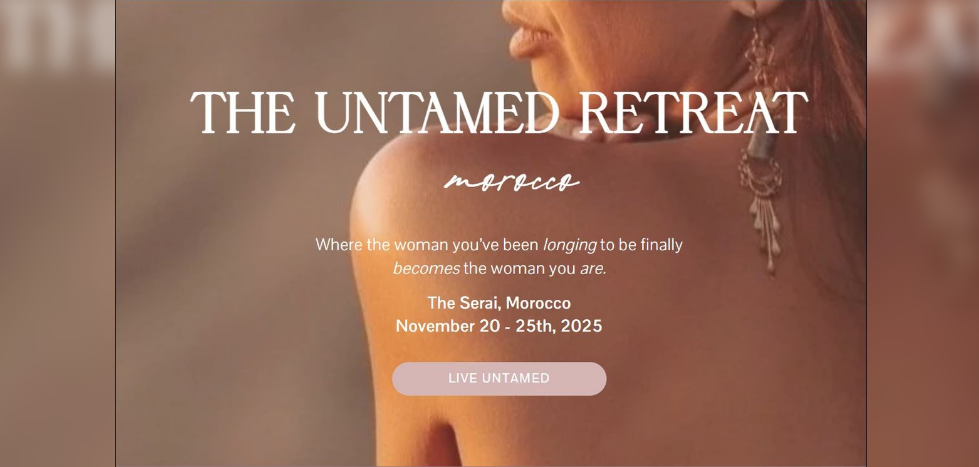Click the word RETREAT in the title
Viewport: 979px width, 467px height.
point(694,113)
